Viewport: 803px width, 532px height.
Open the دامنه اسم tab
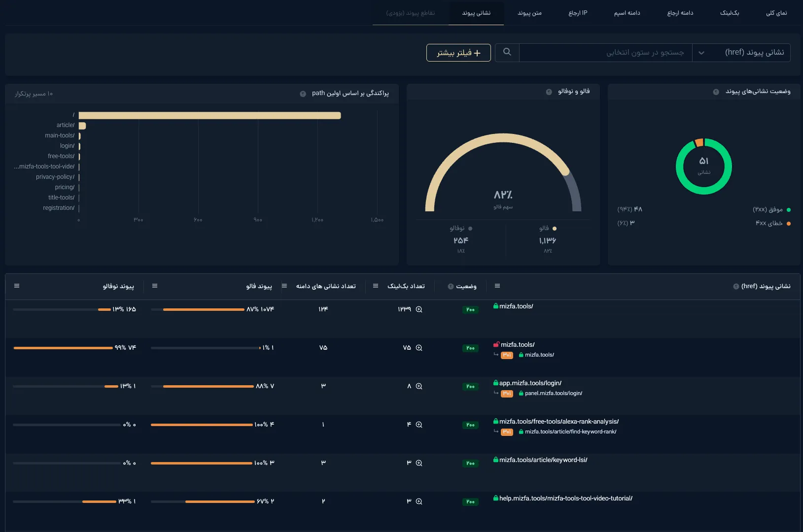point(627,13)
